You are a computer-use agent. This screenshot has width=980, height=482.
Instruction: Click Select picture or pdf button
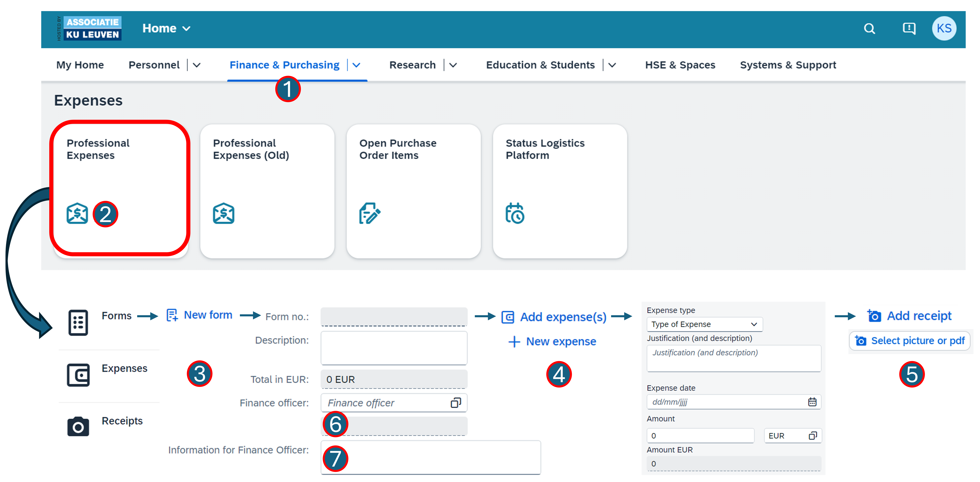[910, 341]
